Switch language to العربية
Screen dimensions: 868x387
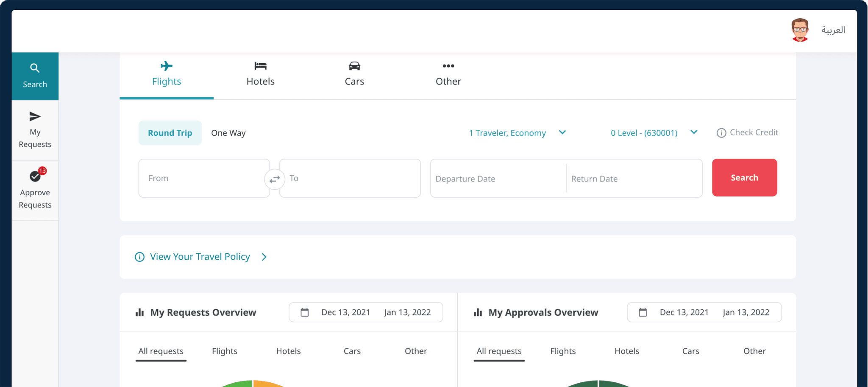click(833, 30)
